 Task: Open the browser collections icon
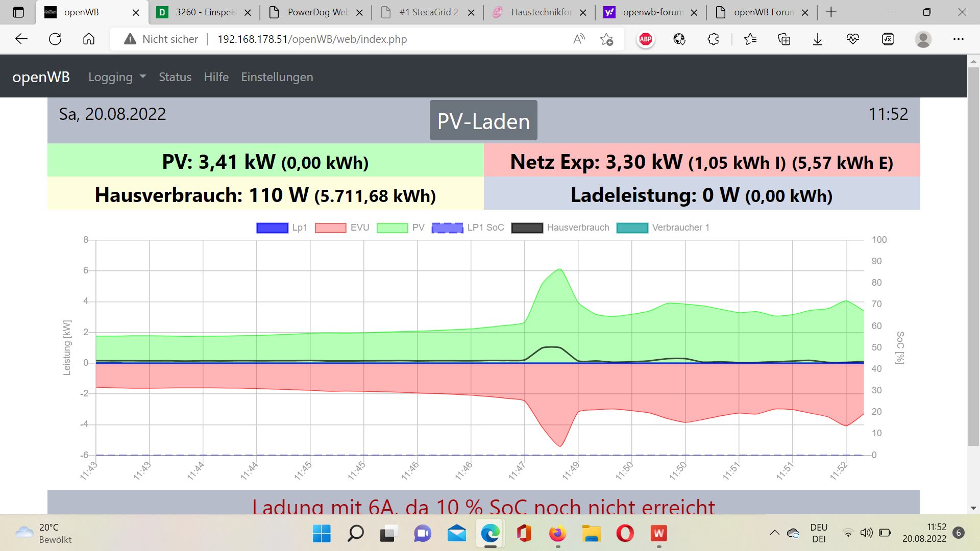tap(784, 39)
